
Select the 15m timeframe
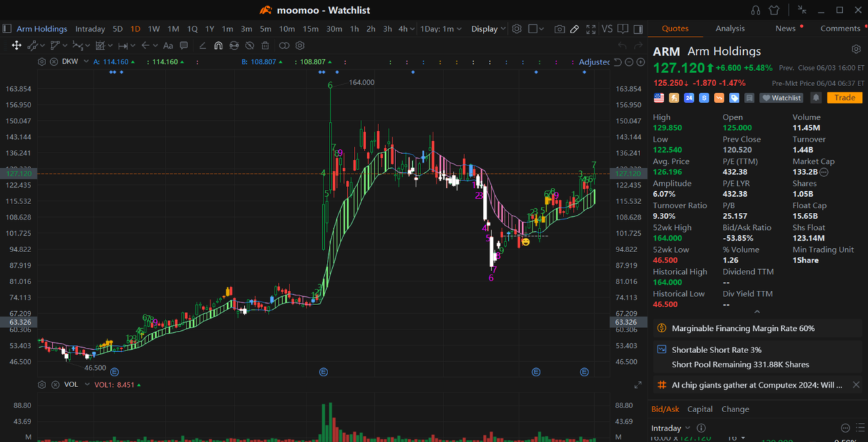click(311, 29)
